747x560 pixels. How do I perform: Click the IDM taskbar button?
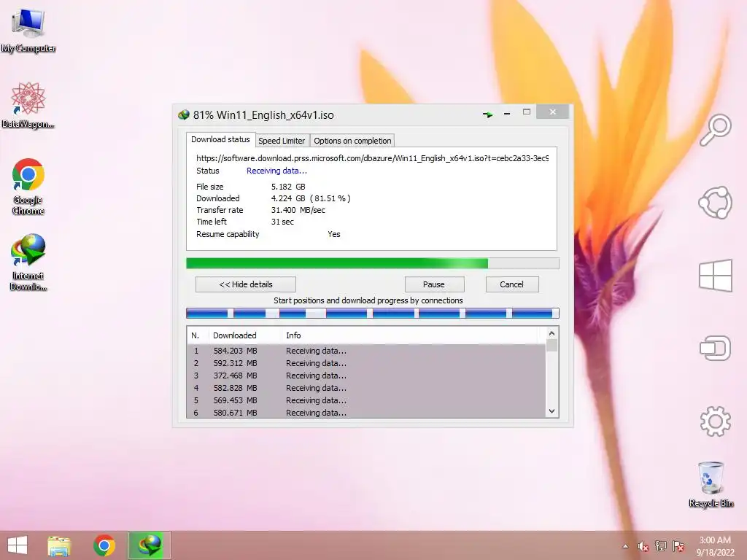click(149, 545)
